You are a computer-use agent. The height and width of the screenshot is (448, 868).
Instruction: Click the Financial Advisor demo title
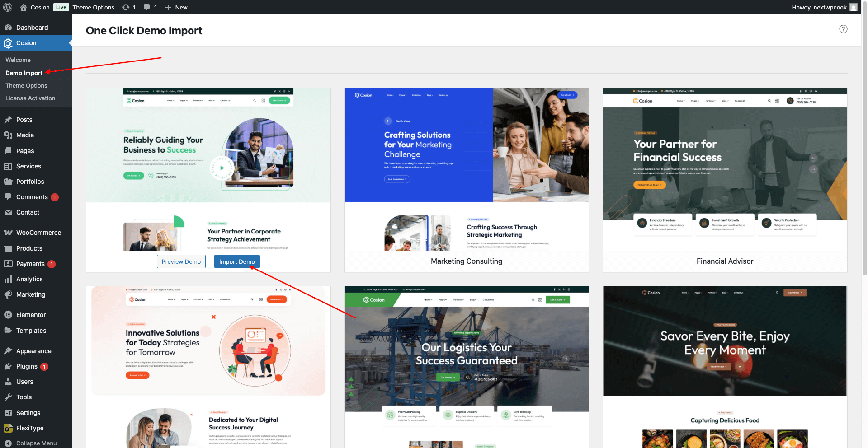point(725,261)
